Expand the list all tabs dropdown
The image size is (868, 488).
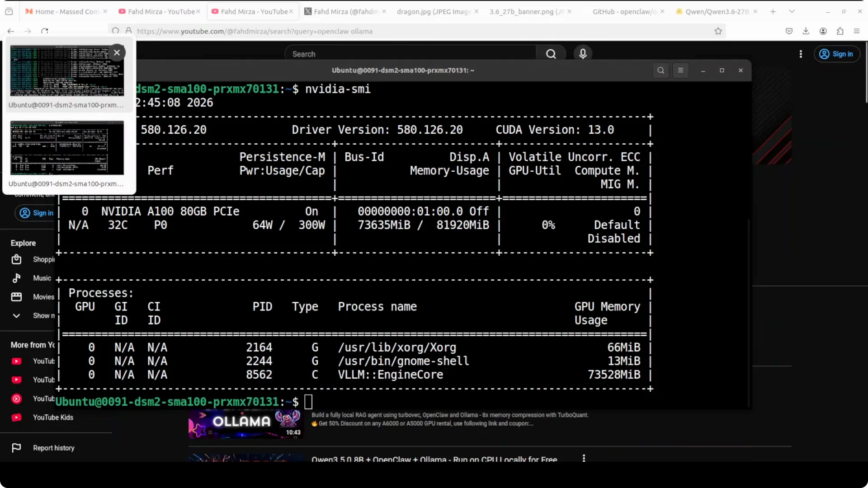click(792, 11)
